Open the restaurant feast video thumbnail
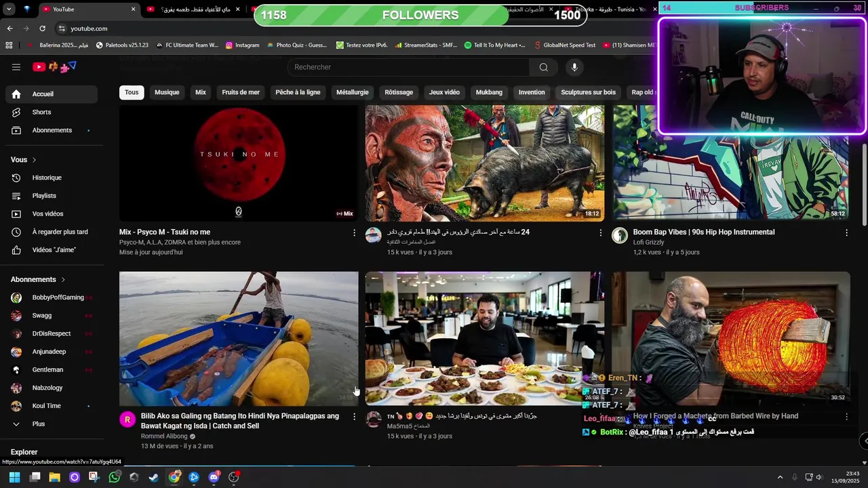This screenshot has height=488, width=868. pyautogui.click(x=485, y=338)
